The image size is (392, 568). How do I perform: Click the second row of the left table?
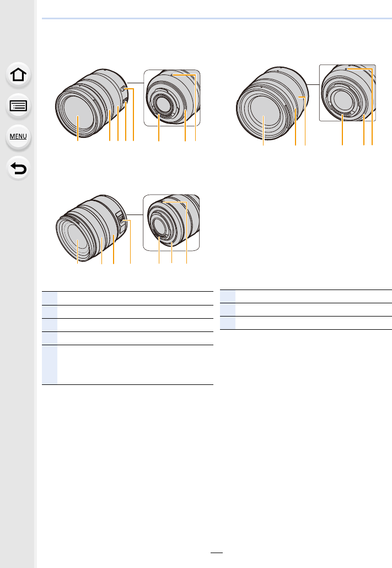tap(127, 312)
